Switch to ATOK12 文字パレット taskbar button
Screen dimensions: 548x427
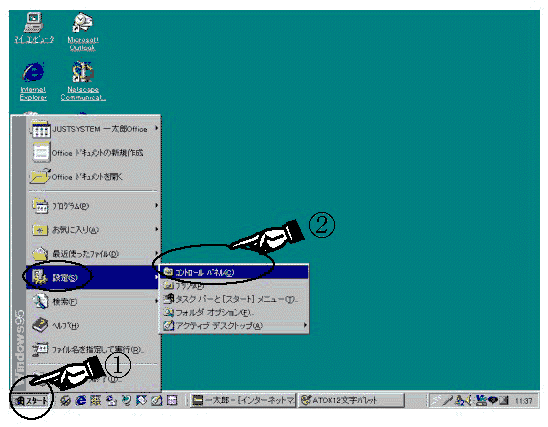(351, 400)
